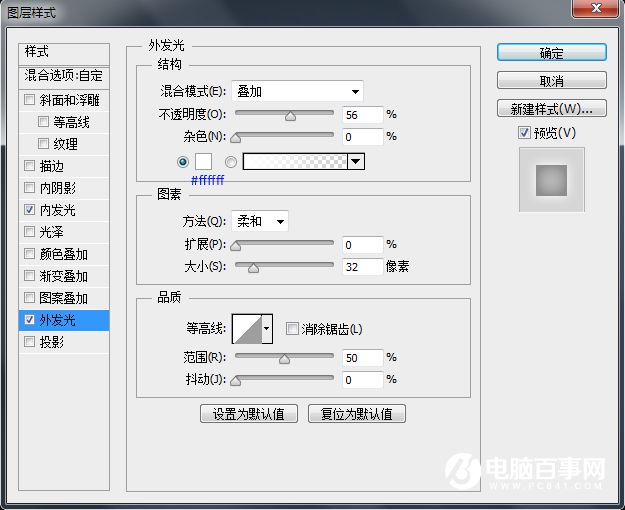Click 复位为默认值 button
Image resolution: width=625 pixels, height=510 pixels.
pyautogui.click(x=357, y=414)
